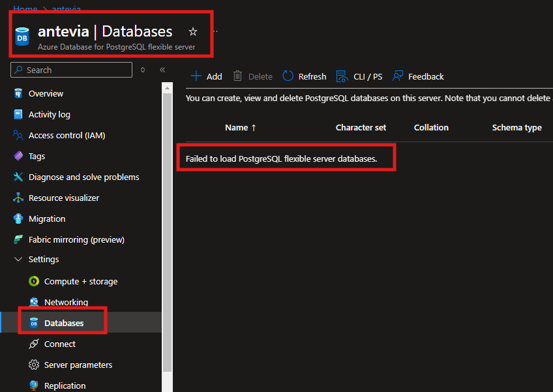The height and width of the screenshot is (392, 553).
Task: Open the more options ellipsis in header
Action: point(215,31)
